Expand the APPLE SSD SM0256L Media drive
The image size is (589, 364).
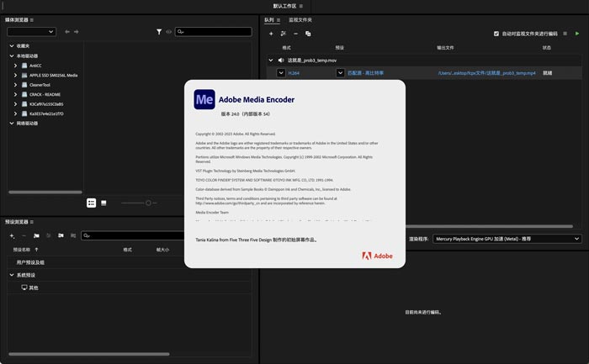pyautogui.click(x=15, y=75)
